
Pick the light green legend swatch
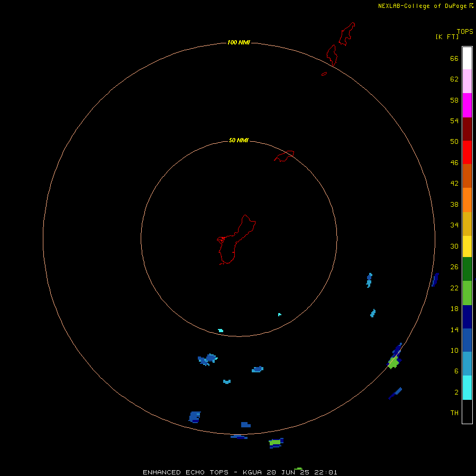pos(467,293)
